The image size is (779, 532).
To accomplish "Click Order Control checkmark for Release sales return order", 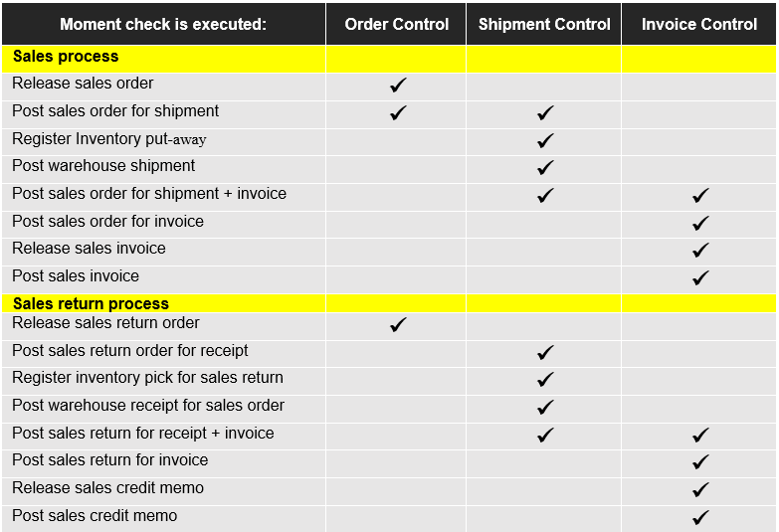I will tap(398, 324).
